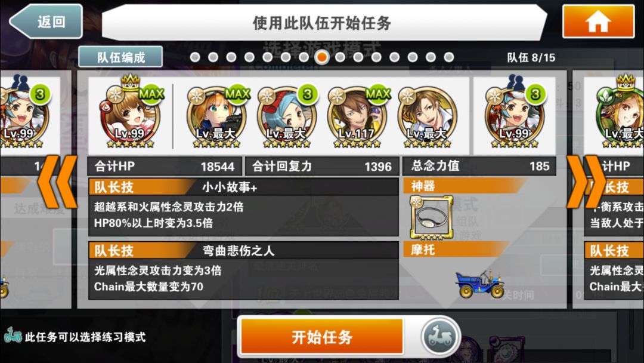The image size is (644, 363).
Task: Select the blue vintage car under 摩托
Action: [x=479, y=284]
